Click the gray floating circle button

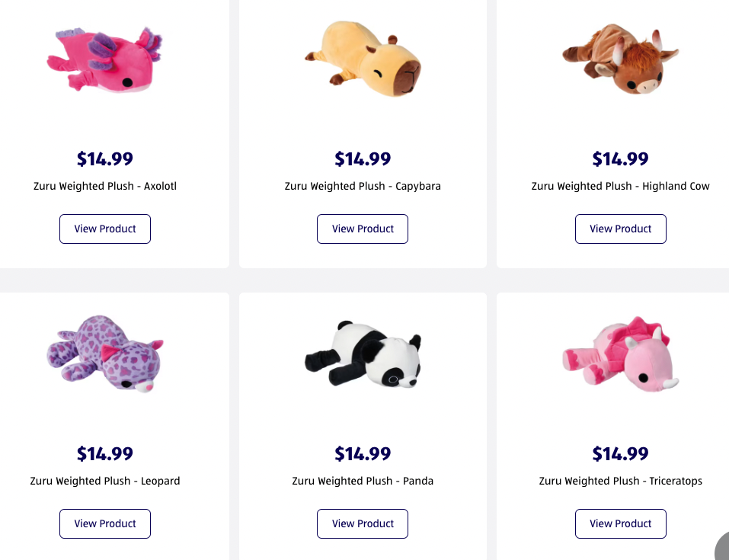722,550
